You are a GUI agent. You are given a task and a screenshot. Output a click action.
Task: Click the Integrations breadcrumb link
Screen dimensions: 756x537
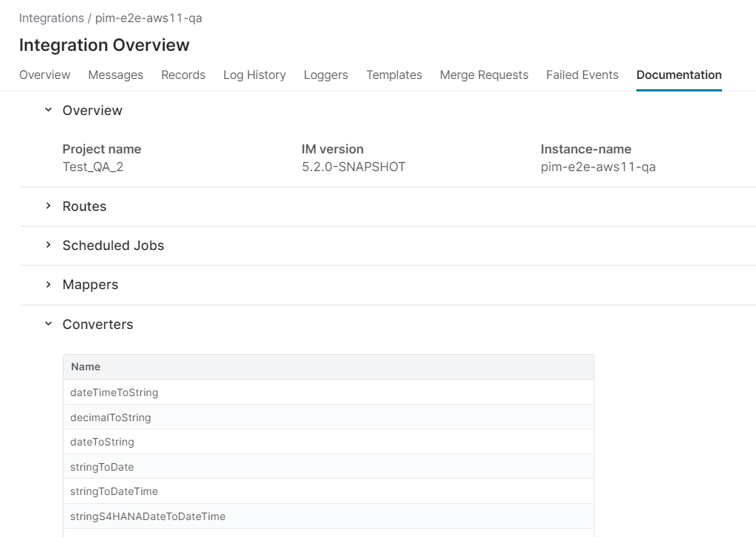(51, 18)
